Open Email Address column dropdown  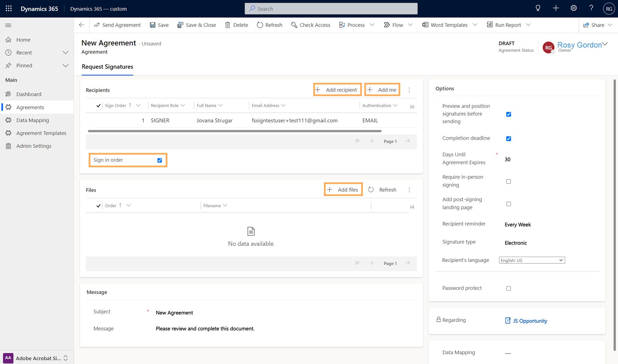click(x=283, y=105)
